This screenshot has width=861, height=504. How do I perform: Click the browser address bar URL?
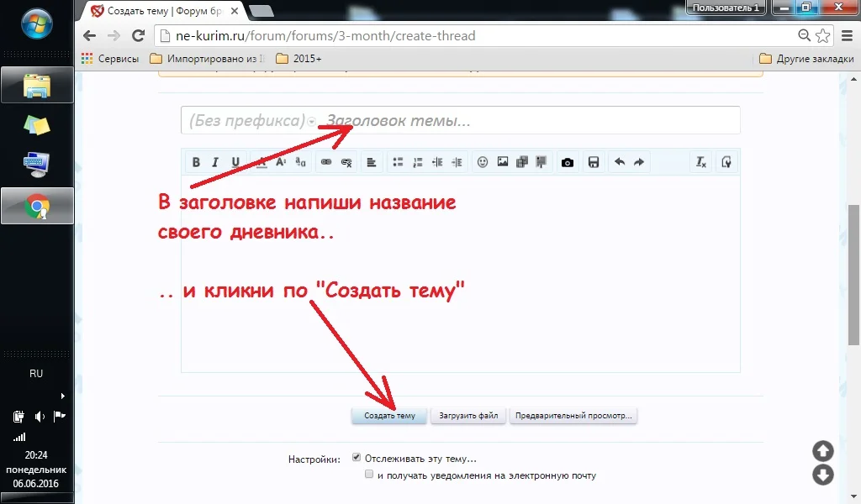[325, 35]
